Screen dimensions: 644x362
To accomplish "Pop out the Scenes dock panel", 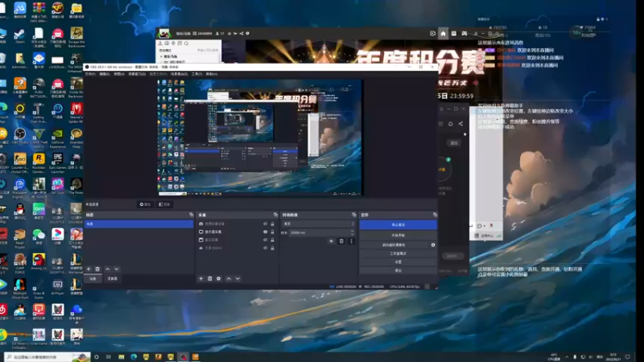I will (191, 215).
